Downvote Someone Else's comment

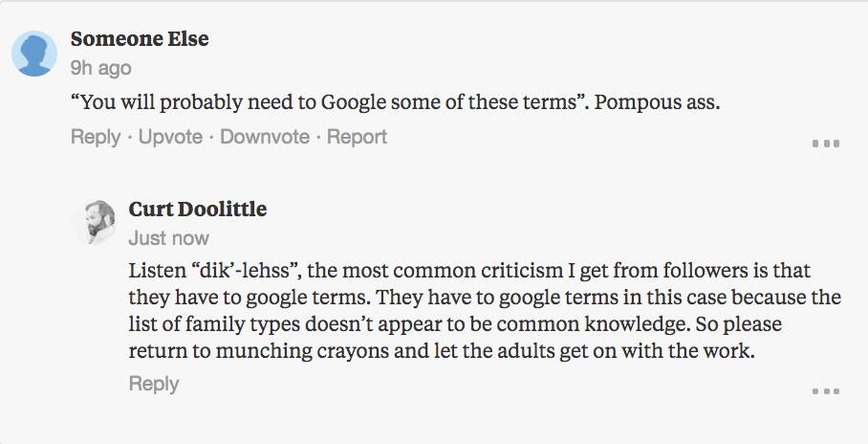(x=265, y=137)
